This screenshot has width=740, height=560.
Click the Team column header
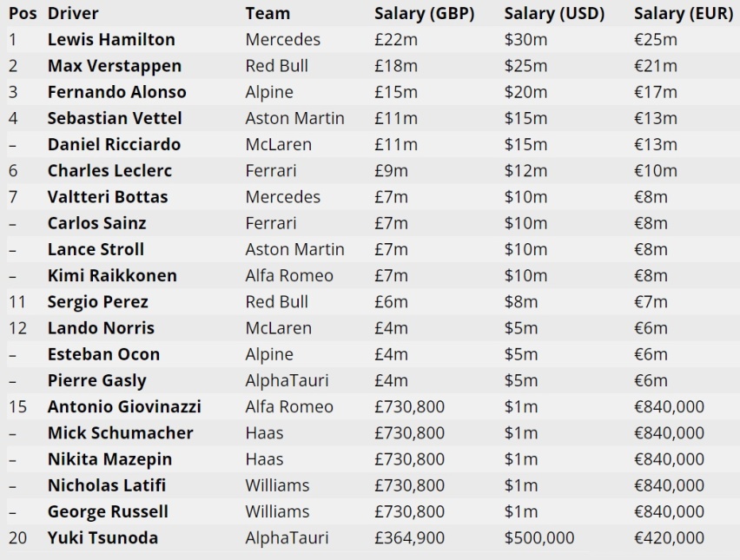(268, 13)
